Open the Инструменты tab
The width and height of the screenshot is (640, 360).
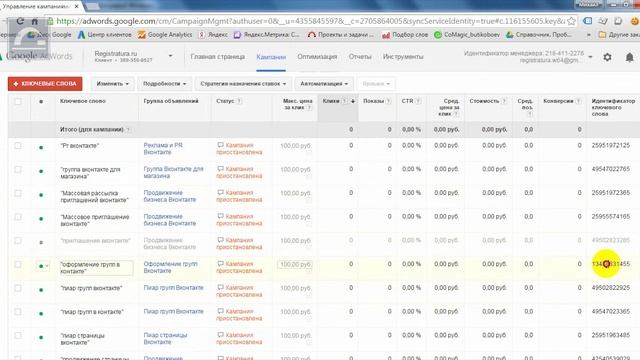point(403,57)
